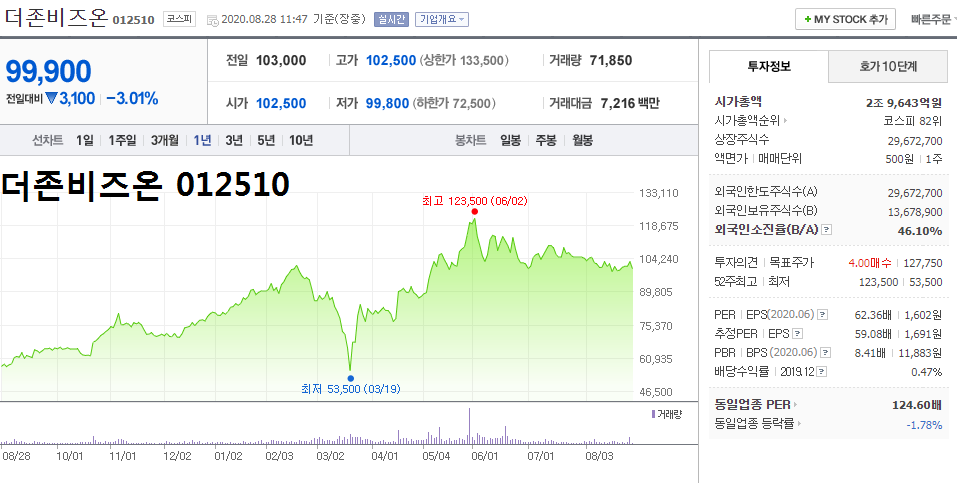The image size is (957, 483).
Task: Select the 1주일 line chart period
Action: point(122,140)
